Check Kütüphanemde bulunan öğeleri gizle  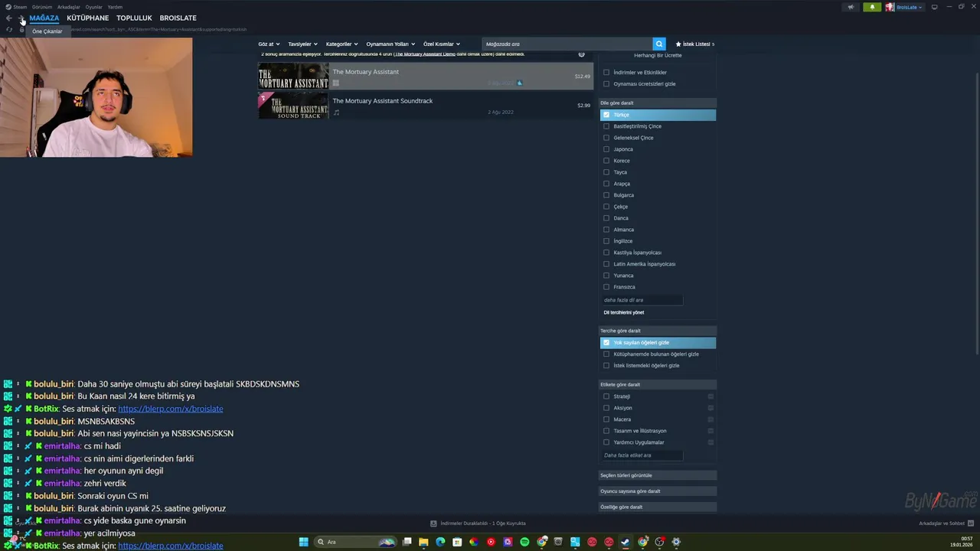606,354
